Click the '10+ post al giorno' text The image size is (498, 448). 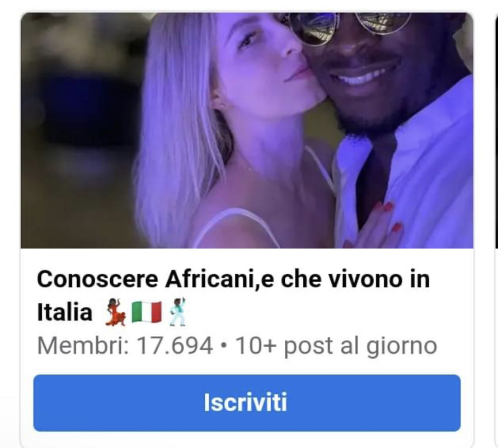pyautogui.click(x=336, y=347)
